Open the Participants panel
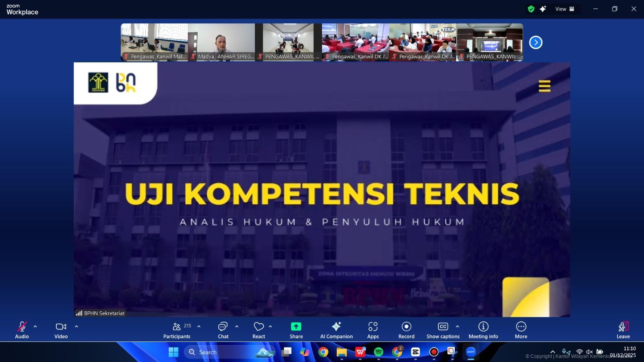The height and width of the screenshot is (362, 644). 177,330
